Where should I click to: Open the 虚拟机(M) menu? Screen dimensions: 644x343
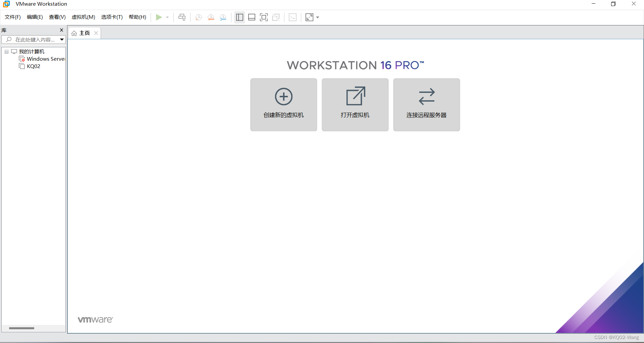click(84, 17)
